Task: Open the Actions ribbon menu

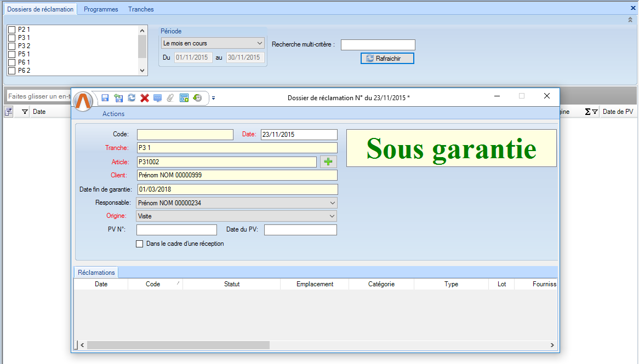Action: coord(113,114)
